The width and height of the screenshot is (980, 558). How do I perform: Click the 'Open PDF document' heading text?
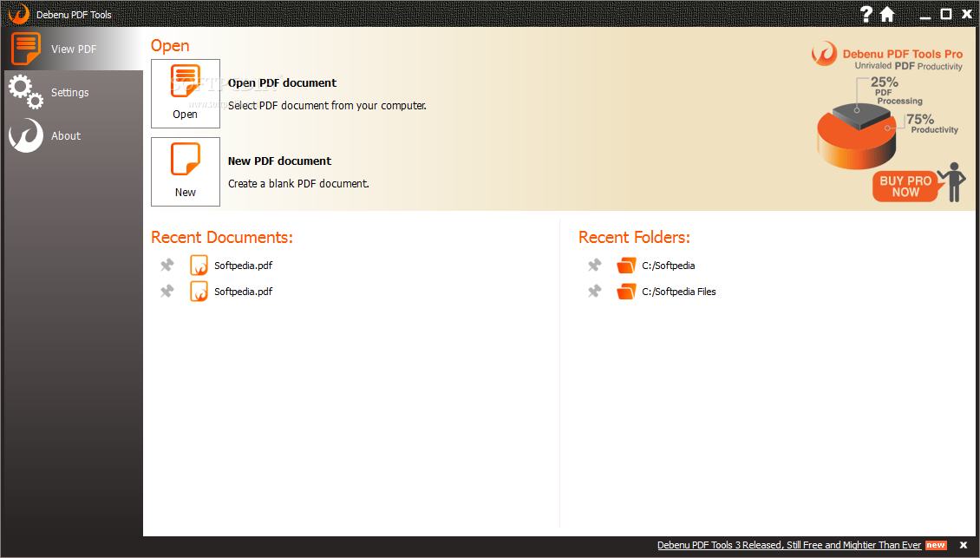pyautogui.click(x=282, y=82)
